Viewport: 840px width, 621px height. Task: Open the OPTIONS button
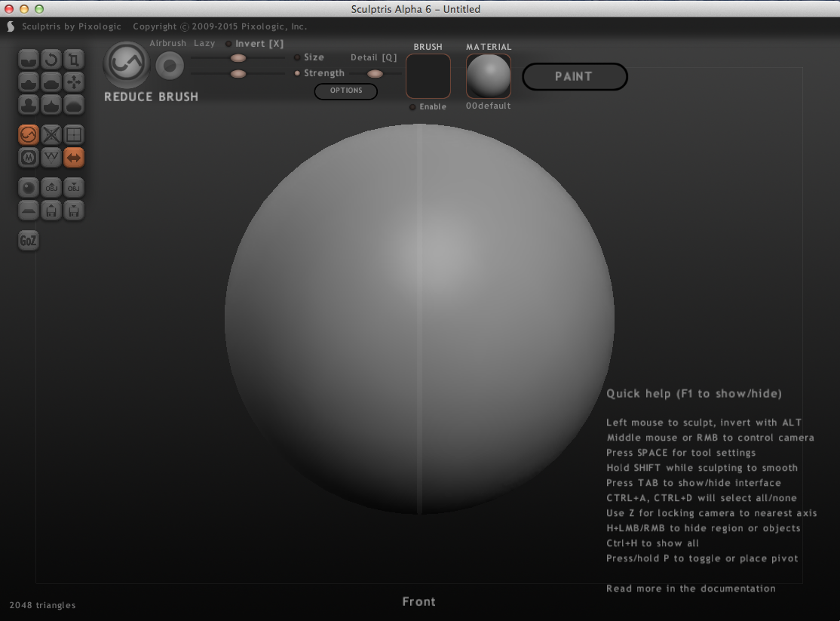[346, 91]
